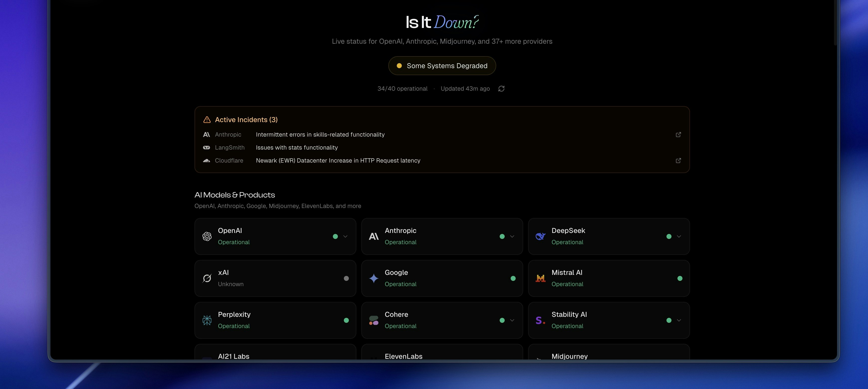Image resolution: width=868 pixels, height=389 pixels.
Task: Click the refresh status icon
Action: coord(501,89)
